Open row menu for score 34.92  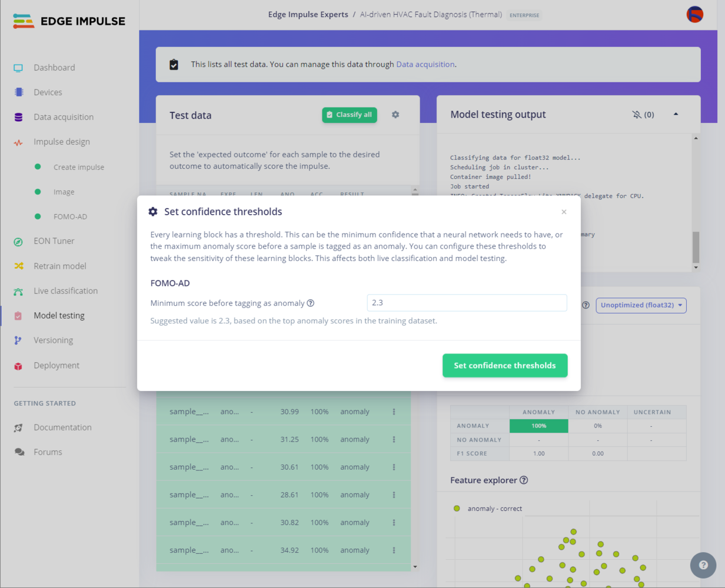394,550
